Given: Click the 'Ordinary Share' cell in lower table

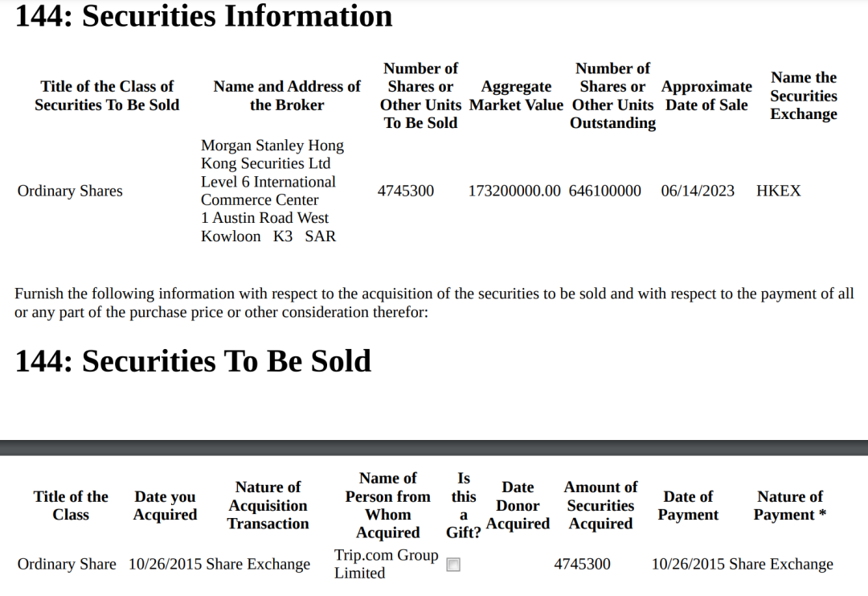Looking at the screenshot, I should [67, 564].
